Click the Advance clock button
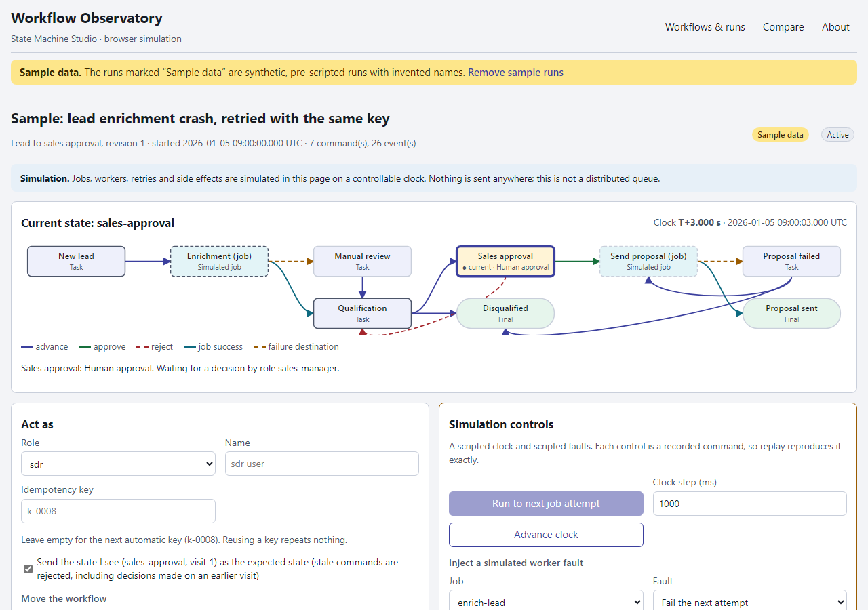The height and width of the screenshot is (610, 868). click(x=546, y=535)
